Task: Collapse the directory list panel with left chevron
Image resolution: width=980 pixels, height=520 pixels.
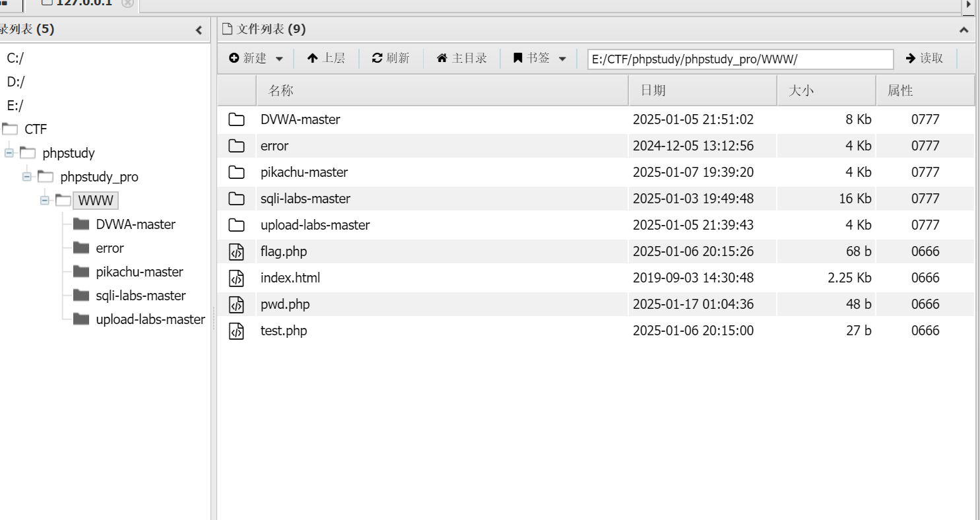Action: click(199, 30)
